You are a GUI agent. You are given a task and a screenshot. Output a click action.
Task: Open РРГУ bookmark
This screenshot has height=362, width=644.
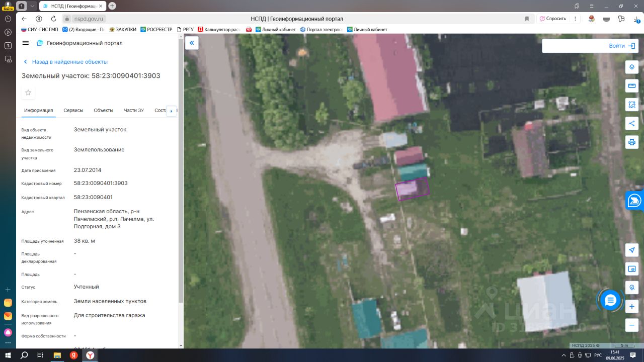pyautogui.click(x=185, y=30)
